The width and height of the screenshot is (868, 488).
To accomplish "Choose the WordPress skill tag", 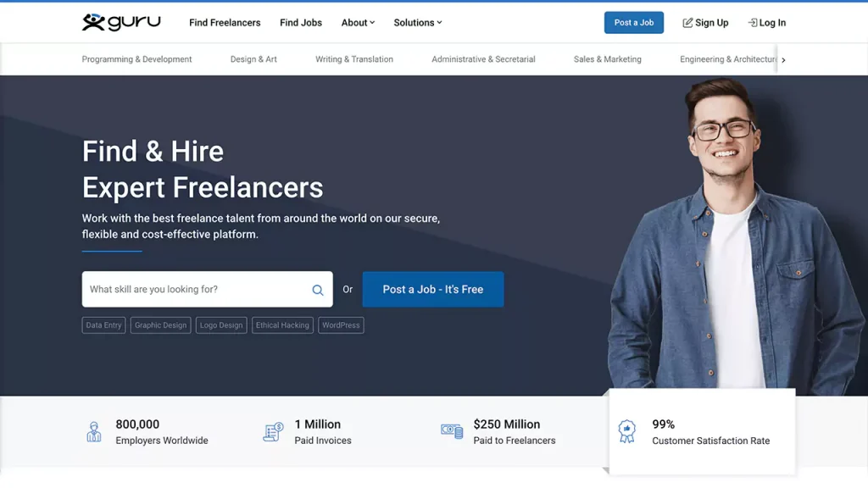I will click(x=341, y=325).
